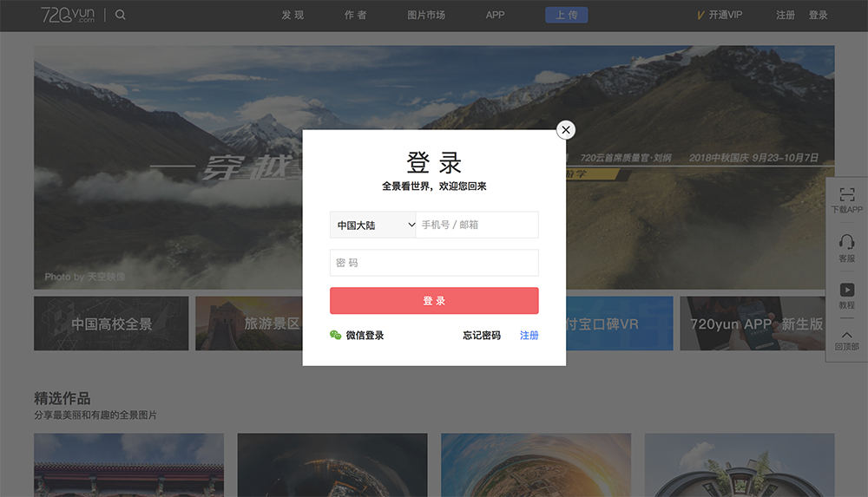Click 开通VIP in the header
868x497 pixels.
725,15
